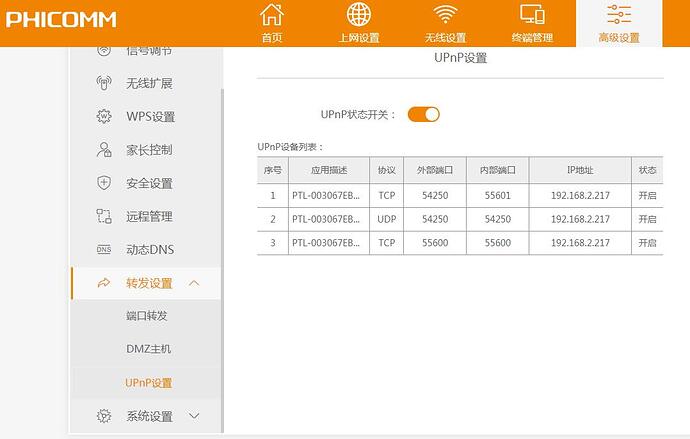Collapse the 转发设置 section chevron

click(194, 283)
